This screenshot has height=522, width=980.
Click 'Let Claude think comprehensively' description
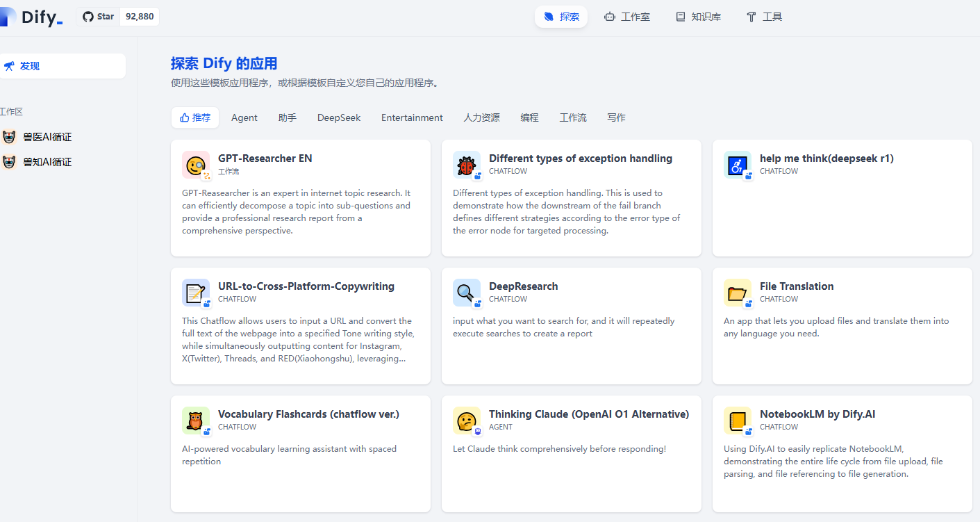pos(560,449)
